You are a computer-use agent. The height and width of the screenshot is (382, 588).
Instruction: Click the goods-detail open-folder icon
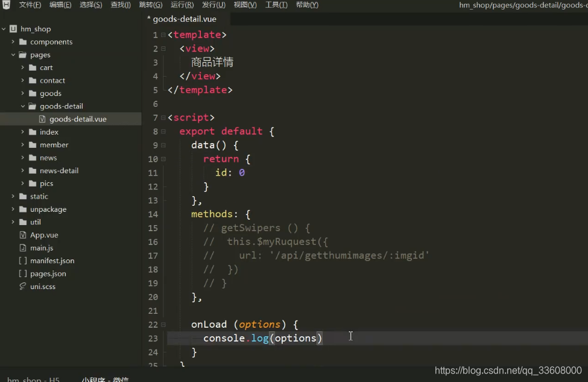tap(33, 106)
